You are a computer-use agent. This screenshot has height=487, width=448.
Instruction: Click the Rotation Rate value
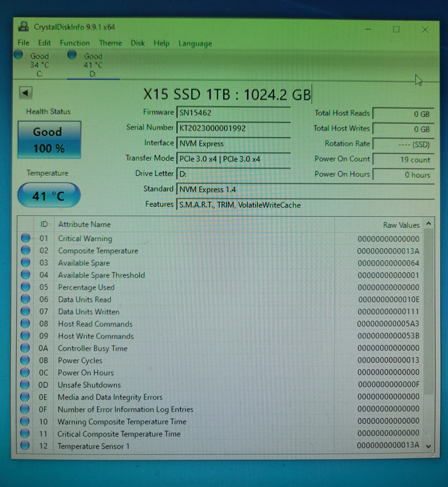click(403, 144)
